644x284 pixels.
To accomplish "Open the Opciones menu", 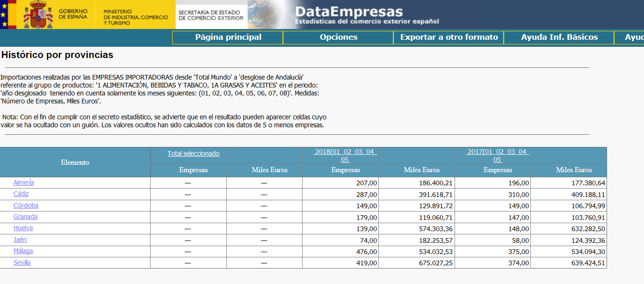I will click(x=339, y=37).
